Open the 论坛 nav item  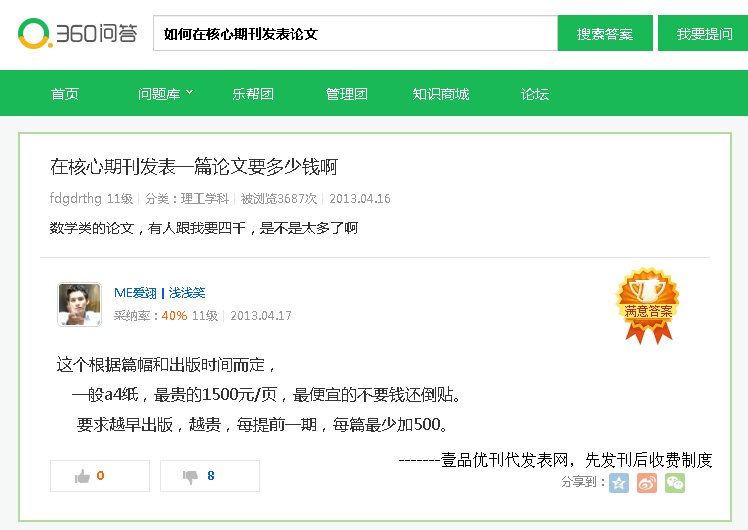535,94
